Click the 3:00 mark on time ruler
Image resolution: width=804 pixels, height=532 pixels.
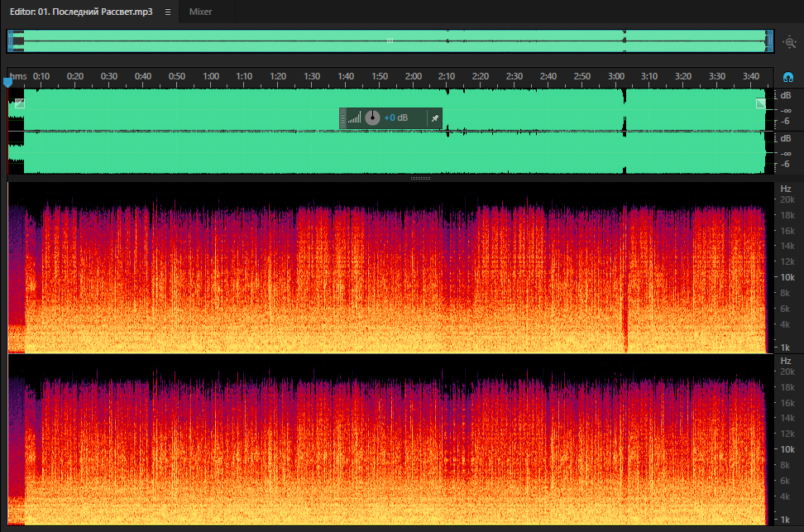coord(615,76)
